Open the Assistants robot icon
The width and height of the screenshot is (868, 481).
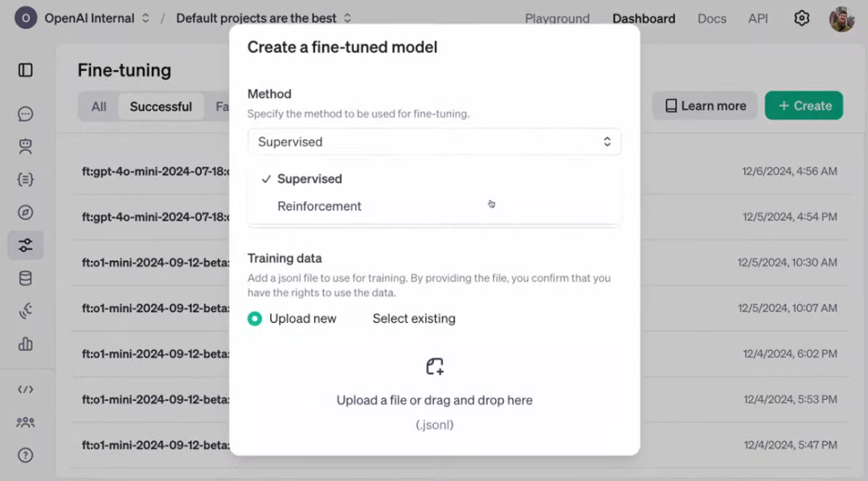[26, 146]
